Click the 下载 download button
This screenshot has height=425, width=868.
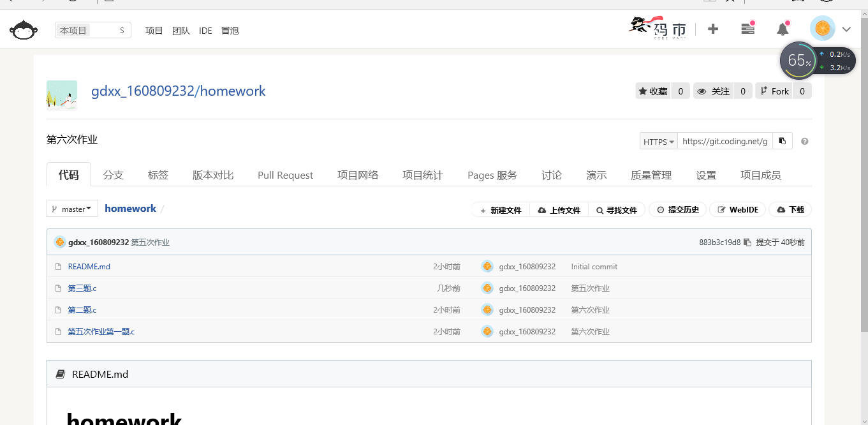click(790, 209)
